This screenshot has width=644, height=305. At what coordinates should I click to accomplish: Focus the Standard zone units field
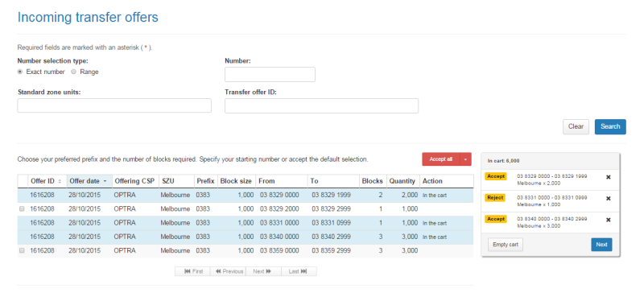[x=114, y=105]
